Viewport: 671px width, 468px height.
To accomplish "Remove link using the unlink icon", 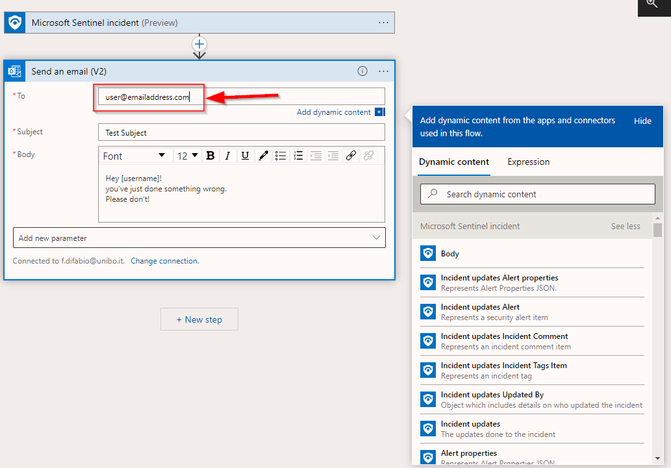I will [x=368, y=156].
